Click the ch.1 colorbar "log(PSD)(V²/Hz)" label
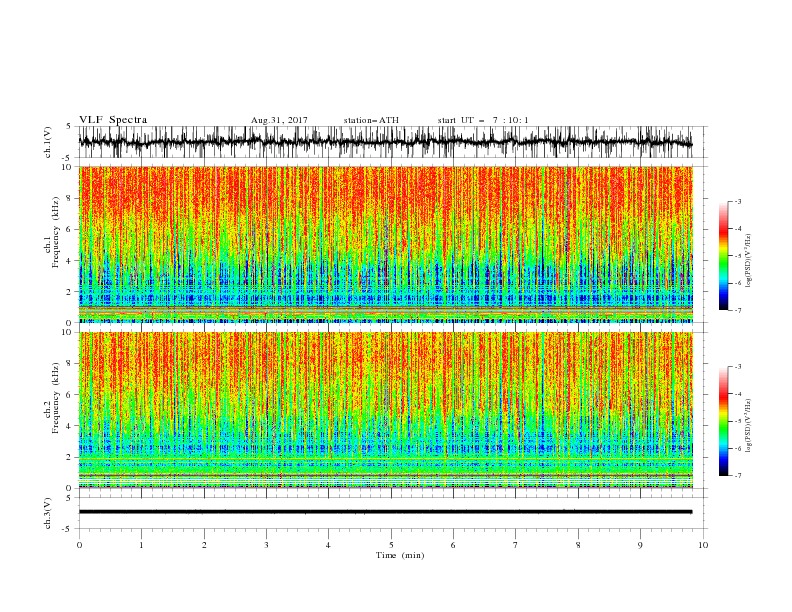The height and width of the screenshot is (612, 792). tap(748, 261)
